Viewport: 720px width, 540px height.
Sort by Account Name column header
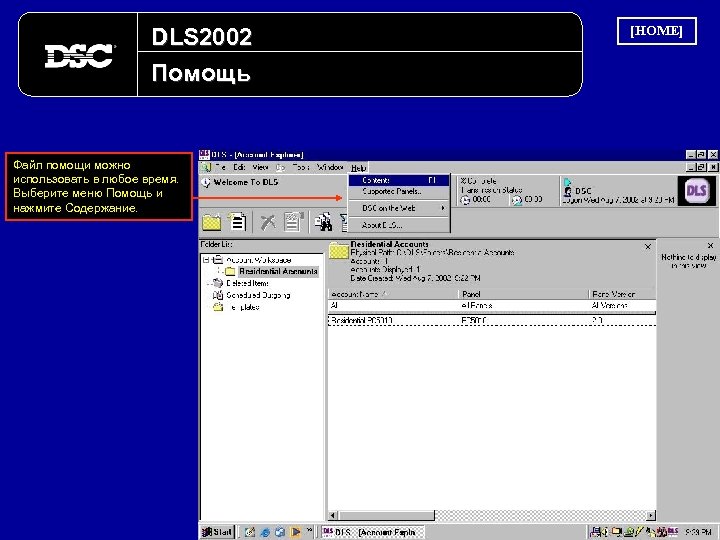coord(393,294)
